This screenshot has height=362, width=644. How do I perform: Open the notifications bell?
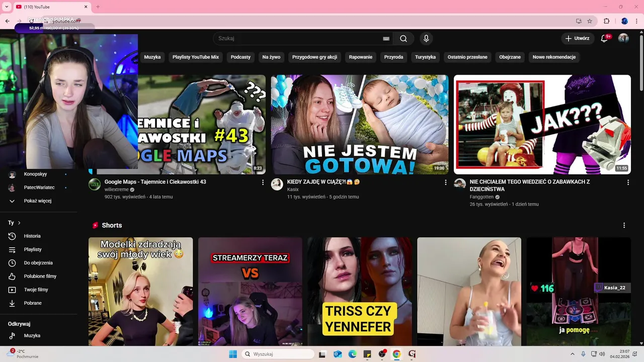point(605,38)
